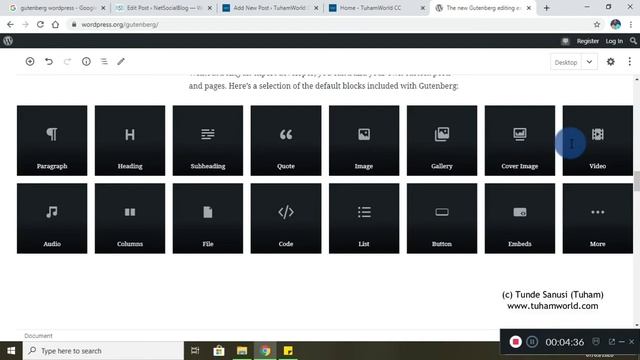
Task: Switch to Edit Post NetSocialBlog tab
Action: (164, 8)
